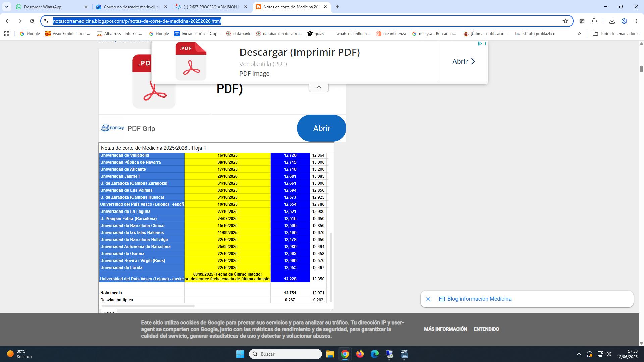Close the Descargar WhatsApp tab

click(x=86, y=7)
